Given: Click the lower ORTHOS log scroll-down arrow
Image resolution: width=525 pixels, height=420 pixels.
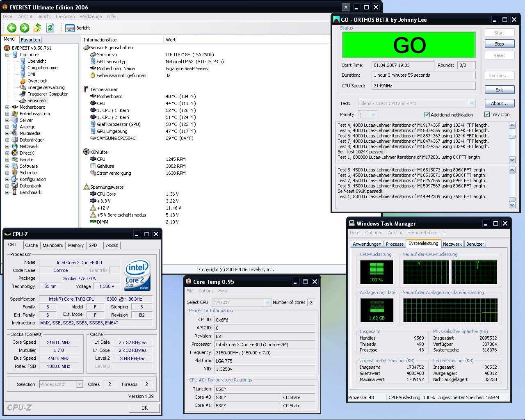Looking at the screenshot, I should [512, 205].
